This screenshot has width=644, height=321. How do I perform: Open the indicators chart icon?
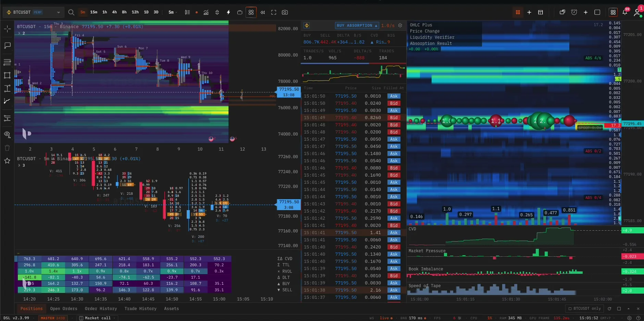[x=206, y=12]
